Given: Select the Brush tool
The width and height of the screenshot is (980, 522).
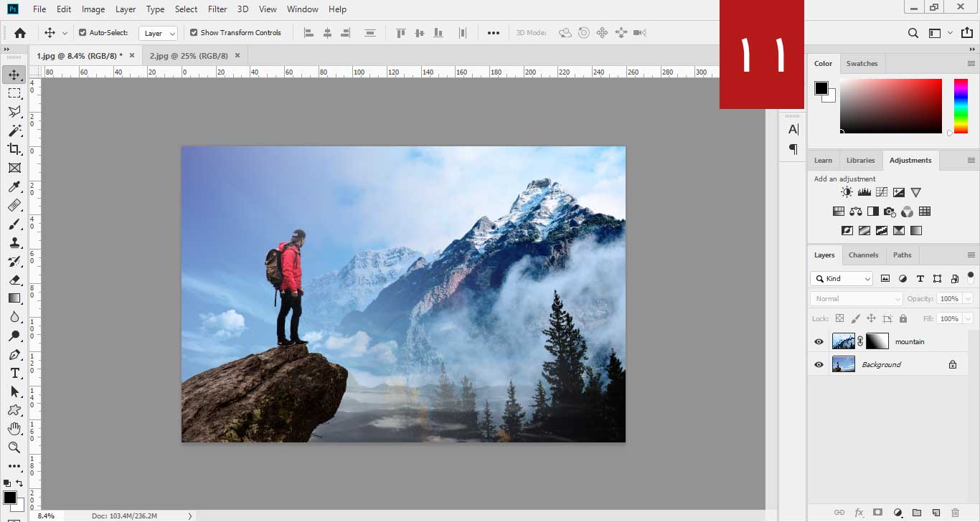Looking at the screenshot, I should pos(14,224).
